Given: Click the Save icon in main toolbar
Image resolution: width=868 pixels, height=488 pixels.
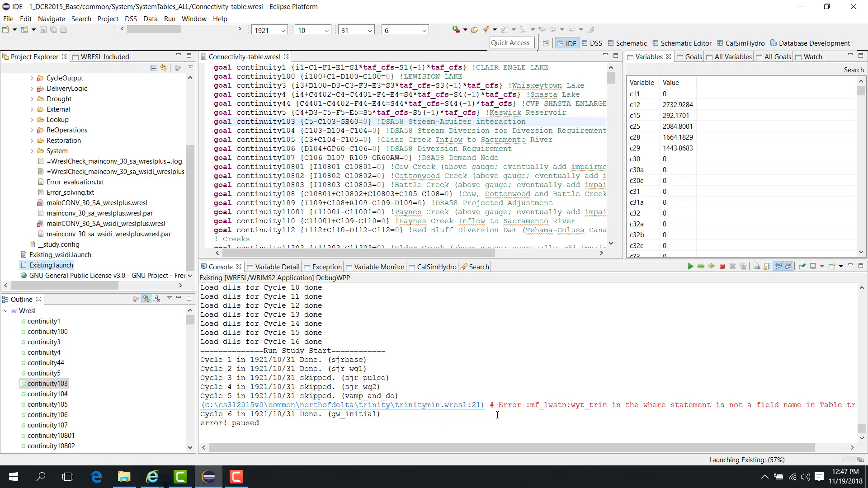Looking at the screenshot, I should click(x=43, y=30).
